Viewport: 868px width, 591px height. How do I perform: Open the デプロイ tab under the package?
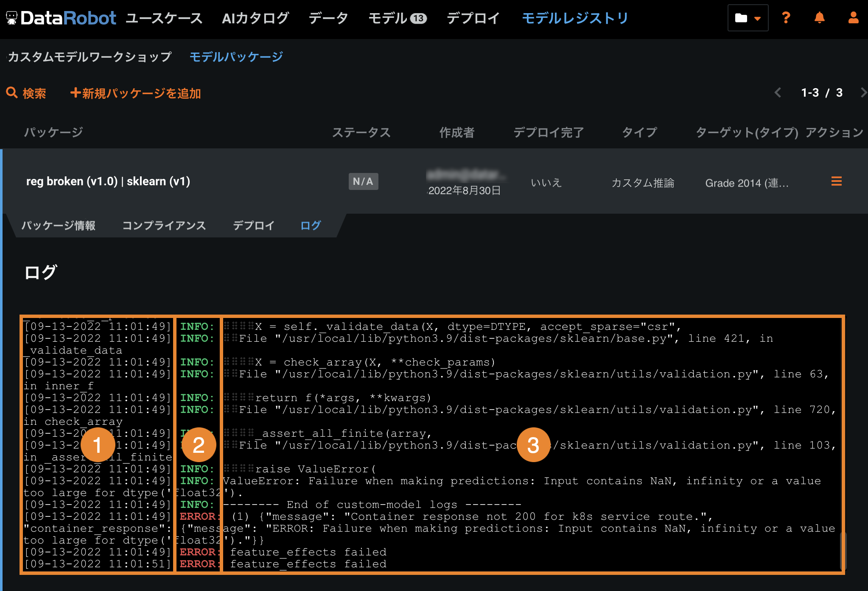(x=253, y=226)
